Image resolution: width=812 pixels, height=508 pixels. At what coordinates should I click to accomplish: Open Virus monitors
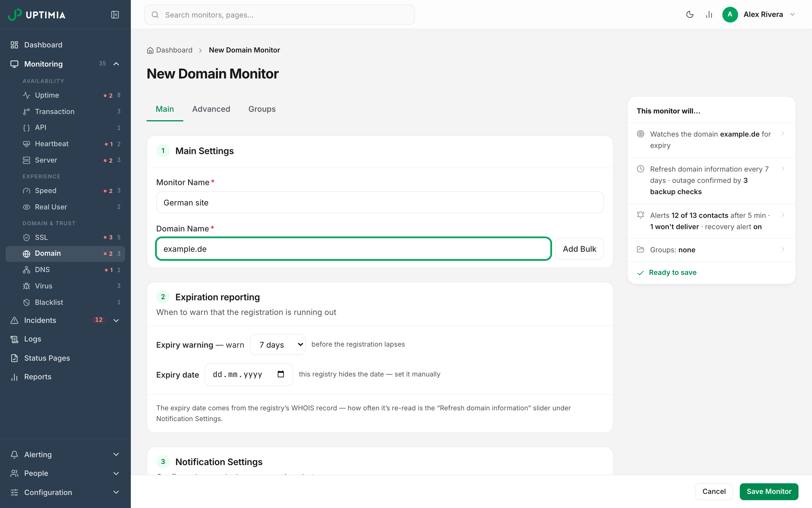coord(65,286)
